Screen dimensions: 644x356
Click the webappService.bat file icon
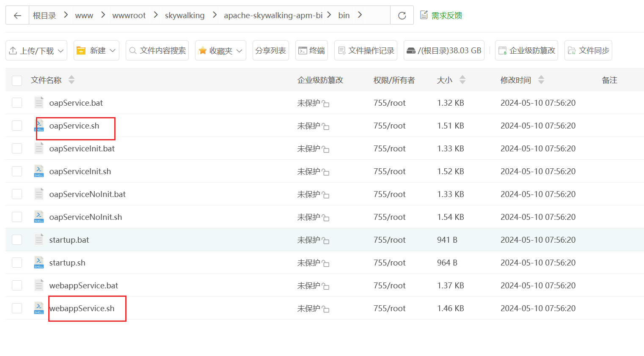pos(39,285)
